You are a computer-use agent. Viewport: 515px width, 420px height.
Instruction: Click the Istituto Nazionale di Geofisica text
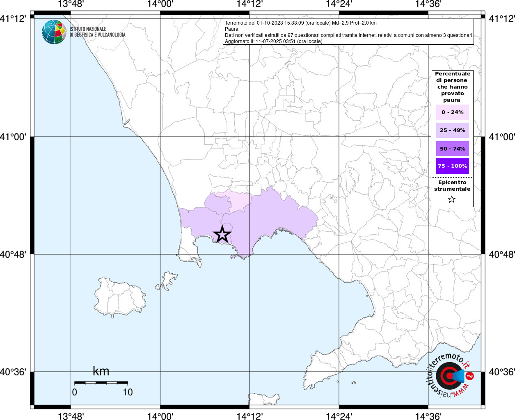[x=97, y=32]
